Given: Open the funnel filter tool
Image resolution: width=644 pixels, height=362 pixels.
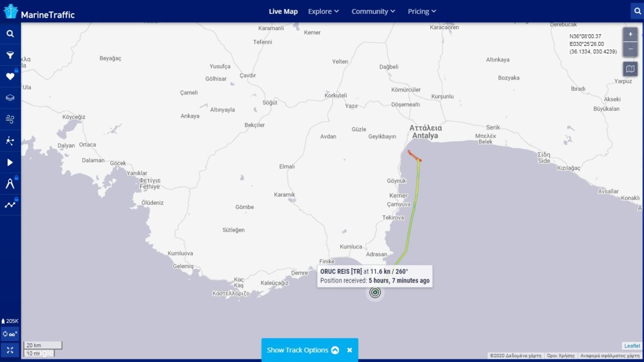Looking at the screenshot, I should point(10,55).
